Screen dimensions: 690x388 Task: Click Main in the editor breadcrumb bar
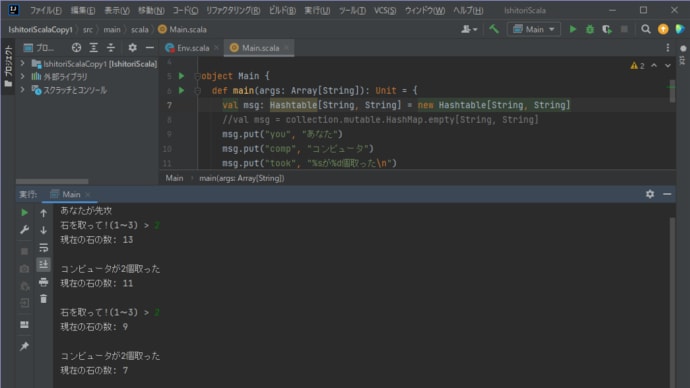point(174,178)
